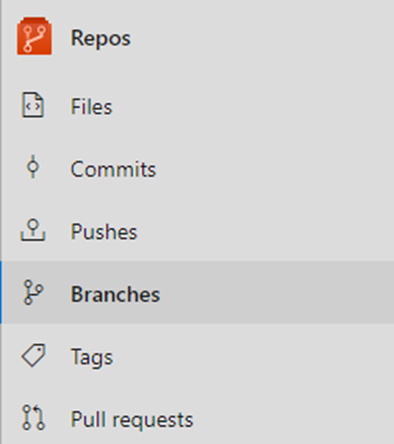Click blank area right of Commits

click(x=275, y=169)
